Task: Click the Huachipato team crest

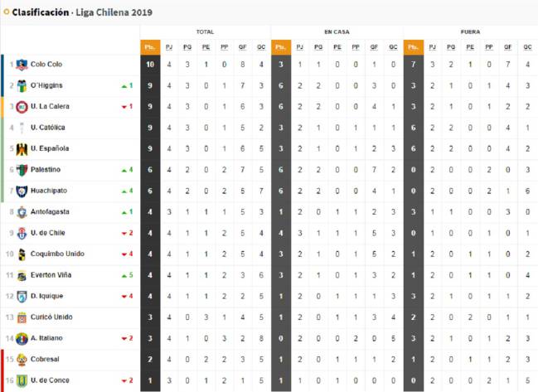Action: click(x=22, y=191)
